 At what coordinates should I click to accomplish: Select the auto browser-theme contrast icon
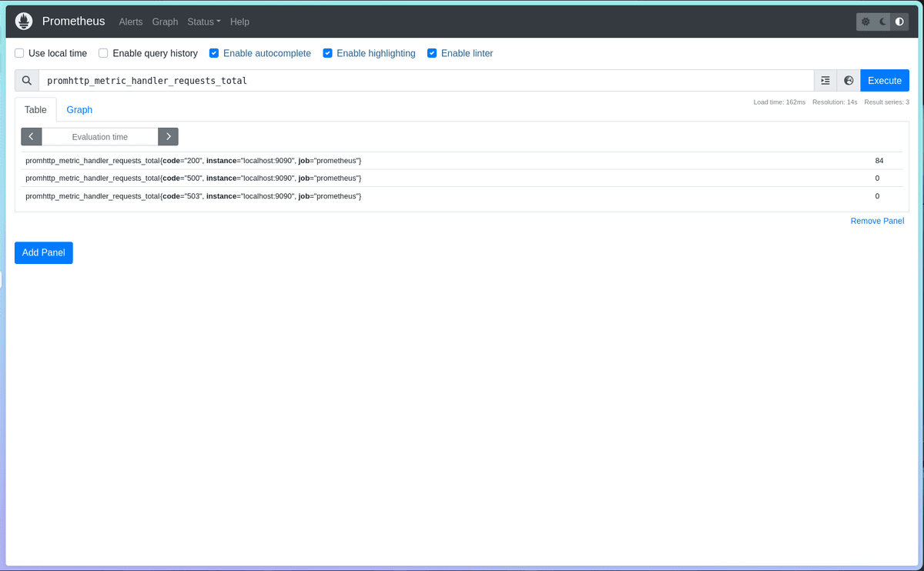coord(899,22)
